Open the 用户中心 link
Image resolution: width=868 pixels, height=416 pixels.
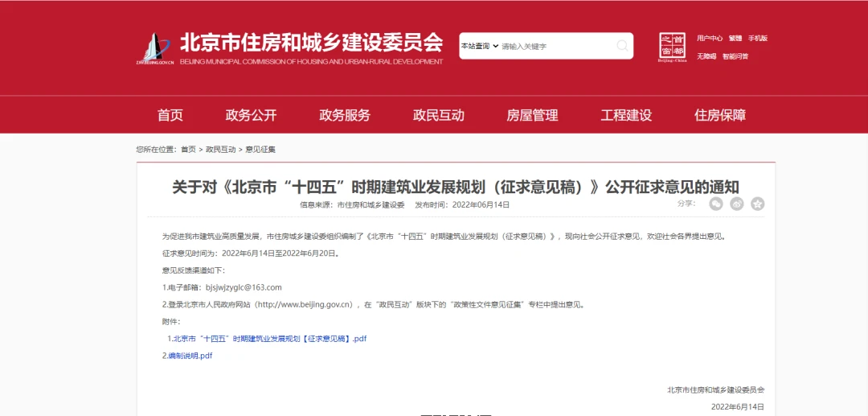tap(710, 38)
